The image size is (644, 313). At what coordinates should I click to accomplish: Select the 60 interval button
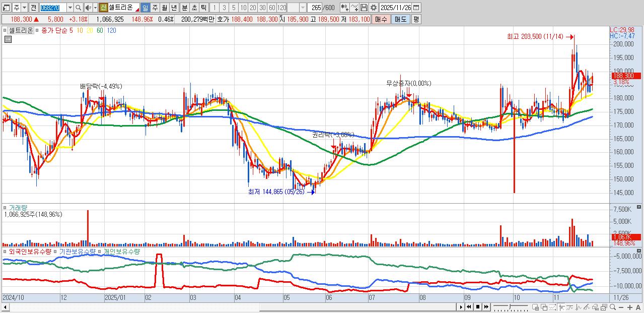click(271, 8)
